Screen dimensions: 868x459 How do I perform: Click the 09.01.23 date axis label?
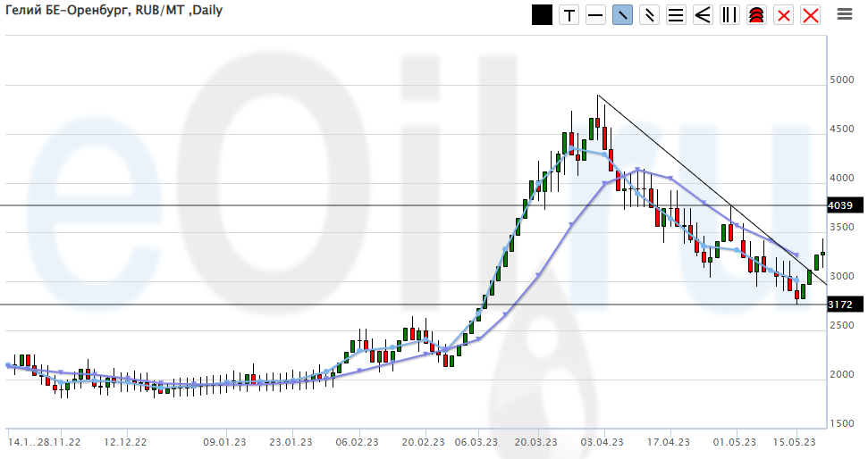[x=224, y=442]
